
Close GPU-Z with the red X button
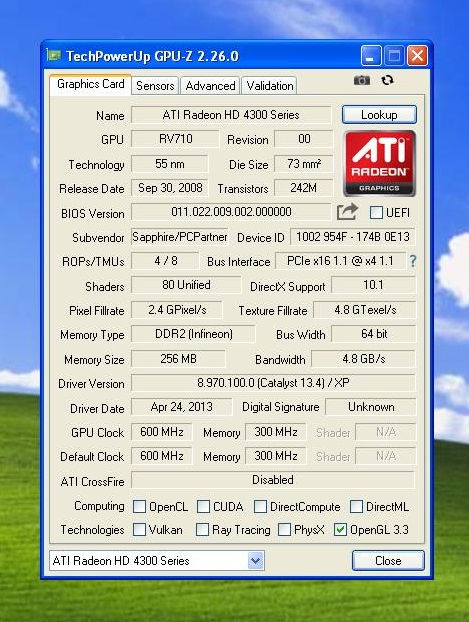coord(417,56)
